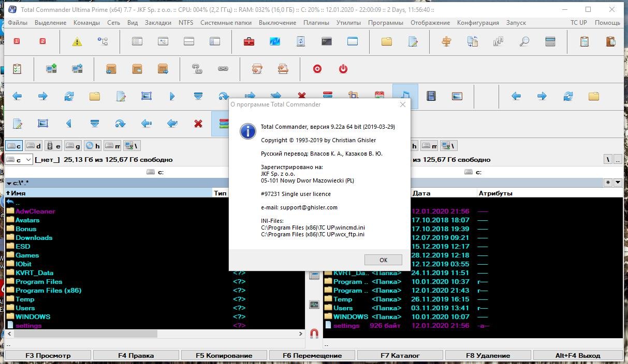Click the yellow warning triangle toolbar icon
The width and height of the screenshot is (628, 364).
pyautogui.click(x=77, y=42)
